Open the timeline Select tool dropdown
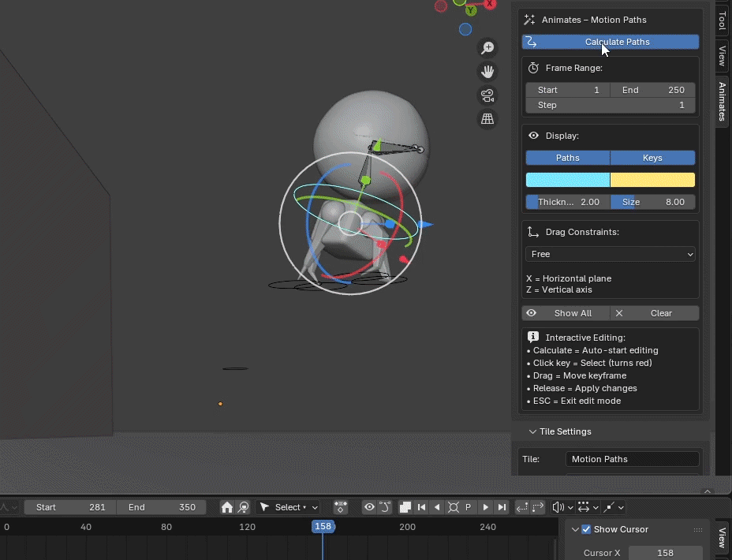 (289, 507)
